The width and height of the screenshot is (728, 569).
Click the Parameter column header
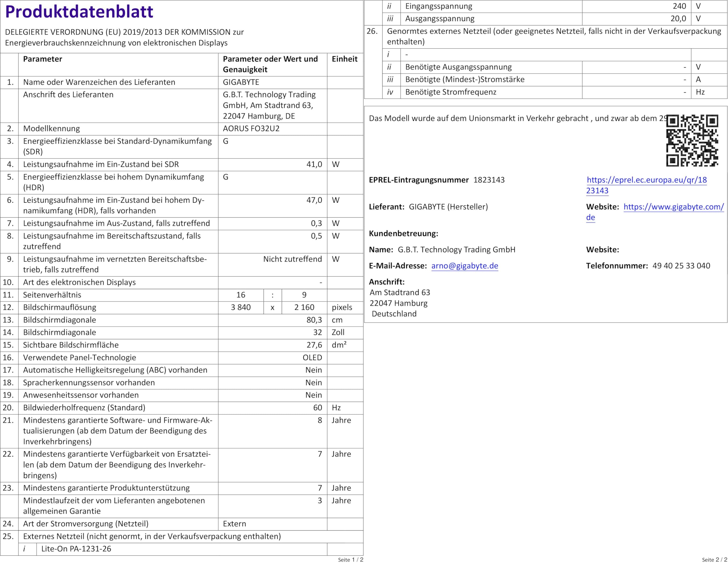coord(42,59)
